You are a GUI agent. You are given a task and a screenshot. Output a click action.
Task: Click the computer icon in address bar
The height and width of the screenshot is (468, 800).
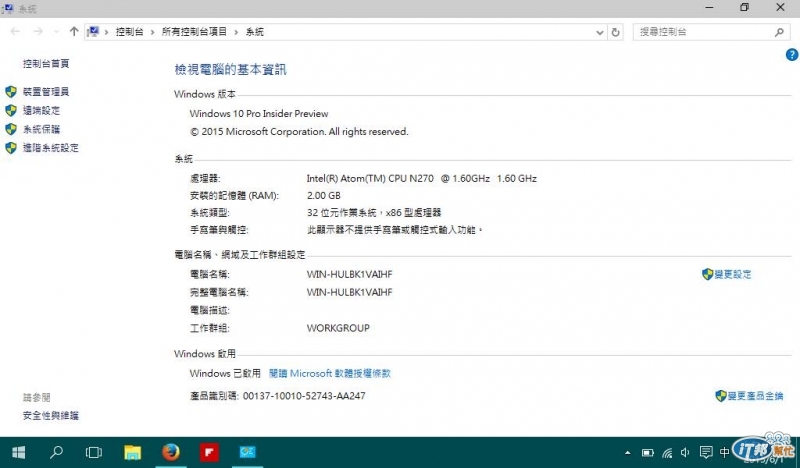(x=93, y=32)
